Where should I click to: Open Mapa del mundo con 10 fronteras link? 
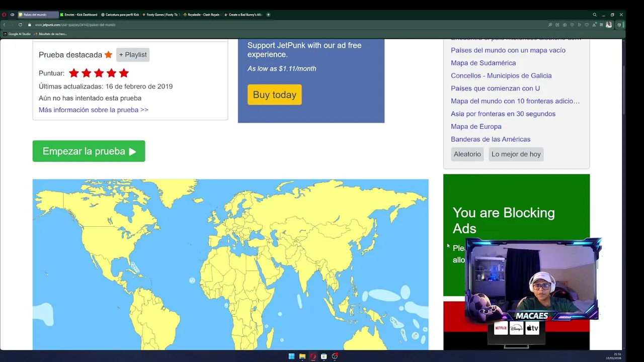[x=515, y=101]
